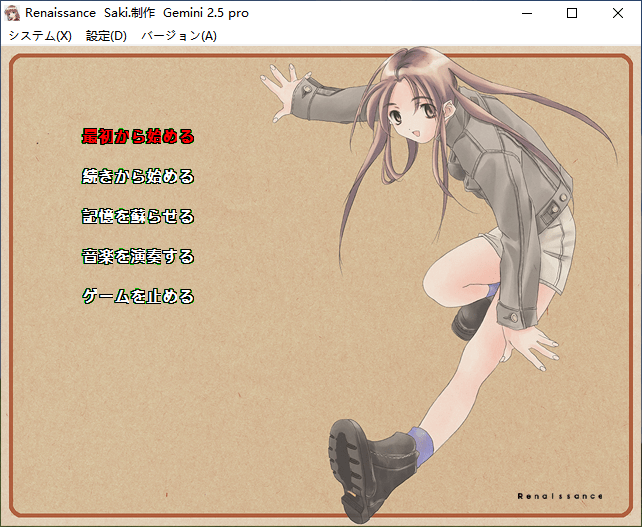Minimize the Renaissance game window
Viewport: 642px width, 527px height.
(x=527, y=13)
